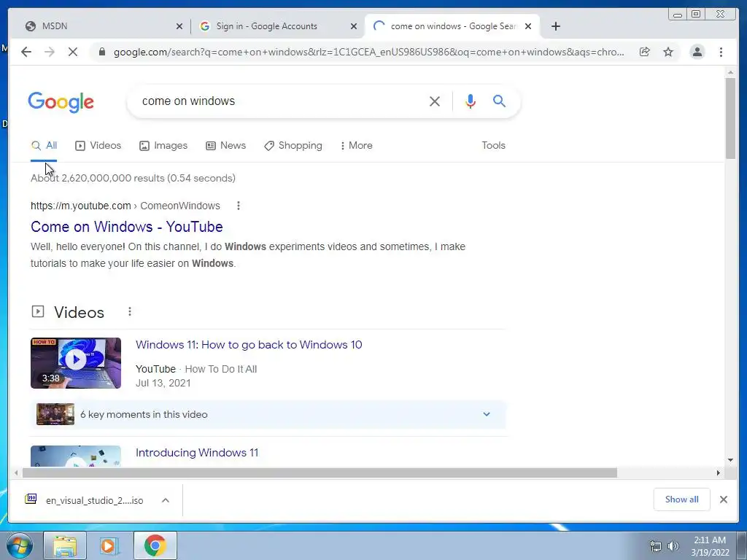This screenshot has height=560, width=747.
Task: Click the horizontal scrollbar thumb
Action: [320, 472]
